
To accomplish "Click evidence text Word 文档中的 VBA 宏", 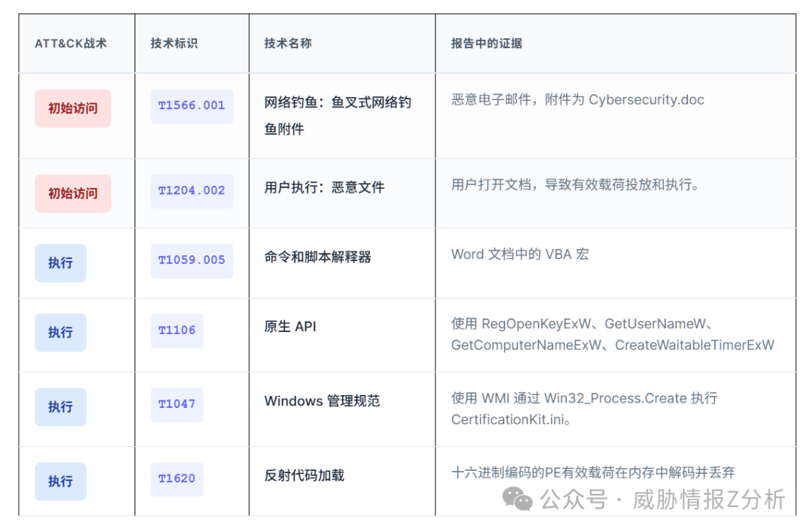I will point(520,254).
